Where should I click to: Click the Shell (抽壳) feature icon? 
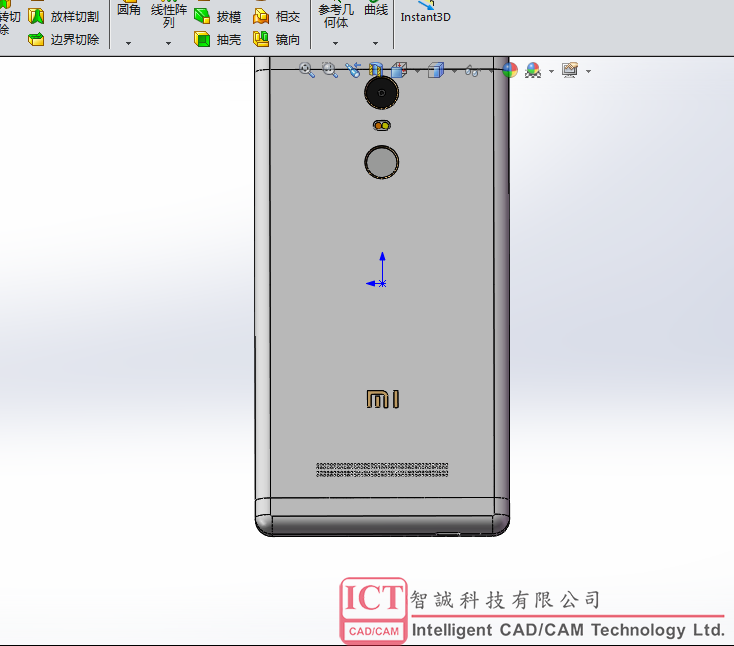coord(202,39)
